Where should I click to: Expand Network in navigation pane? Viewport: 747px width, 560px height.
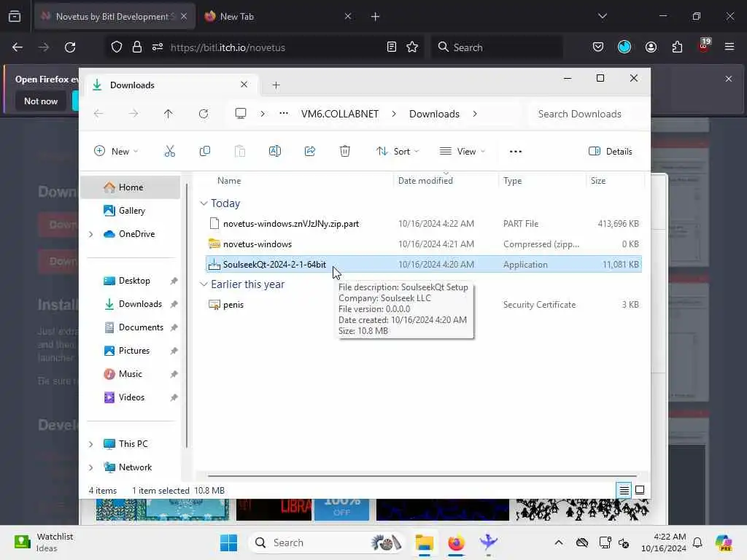click(91, 467)
